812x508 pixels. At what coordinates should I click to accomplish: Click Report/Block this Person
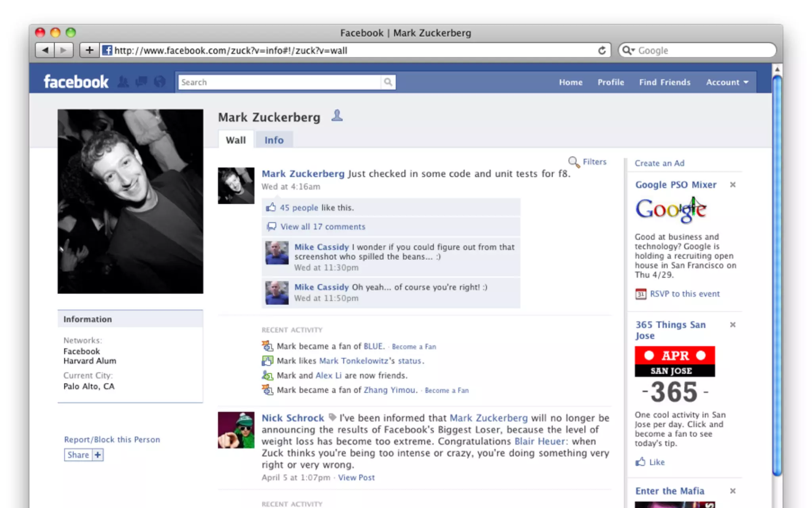[112, 439]
